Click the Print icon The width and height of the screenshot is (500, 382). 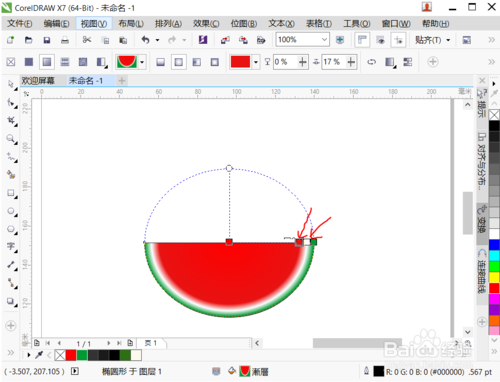pos(65,40)
